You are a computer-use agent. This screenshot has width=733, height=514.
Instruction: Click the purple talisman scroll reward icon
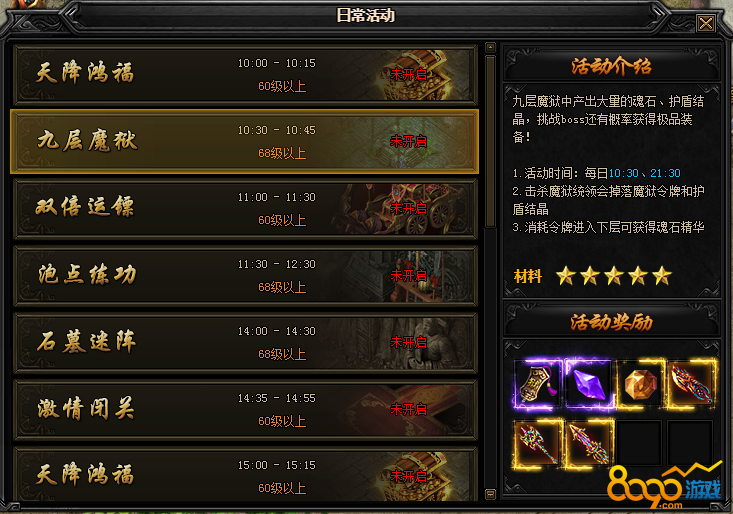pyautogui.click(x=538, y=384)
